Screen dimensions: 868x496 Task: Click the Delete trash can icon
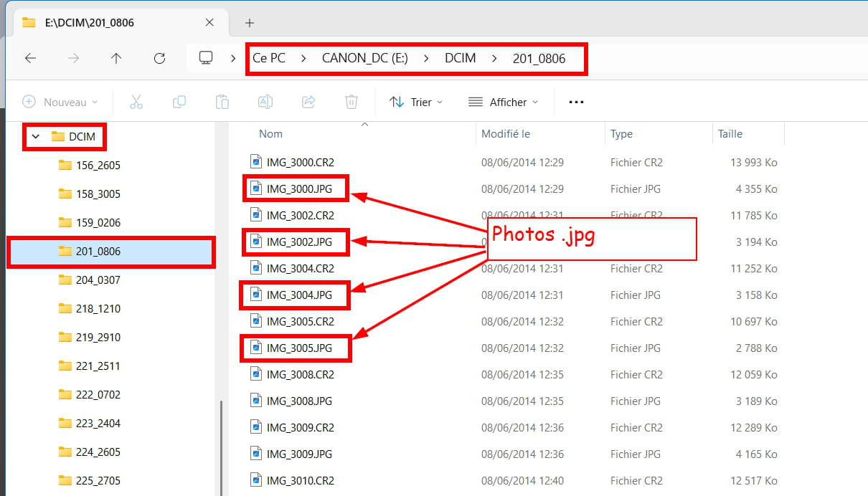(x=352, y=102)
